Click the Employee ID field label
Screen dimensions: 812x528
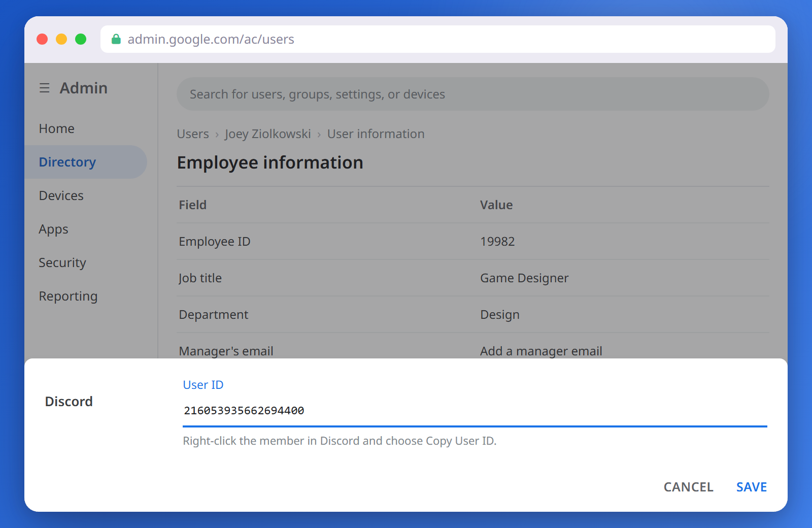pyautogui.click(x=215, y=241)
